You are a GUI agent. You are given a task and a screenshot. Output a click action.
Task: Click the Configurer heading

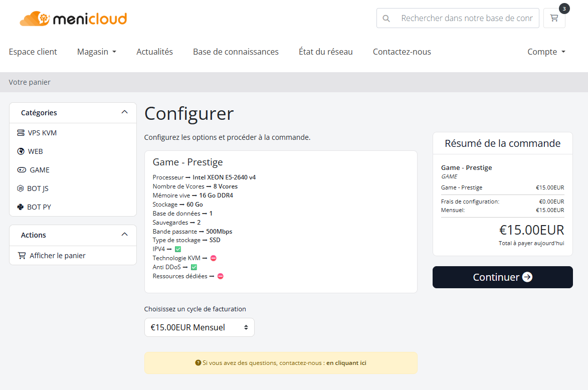pos(189,114)
